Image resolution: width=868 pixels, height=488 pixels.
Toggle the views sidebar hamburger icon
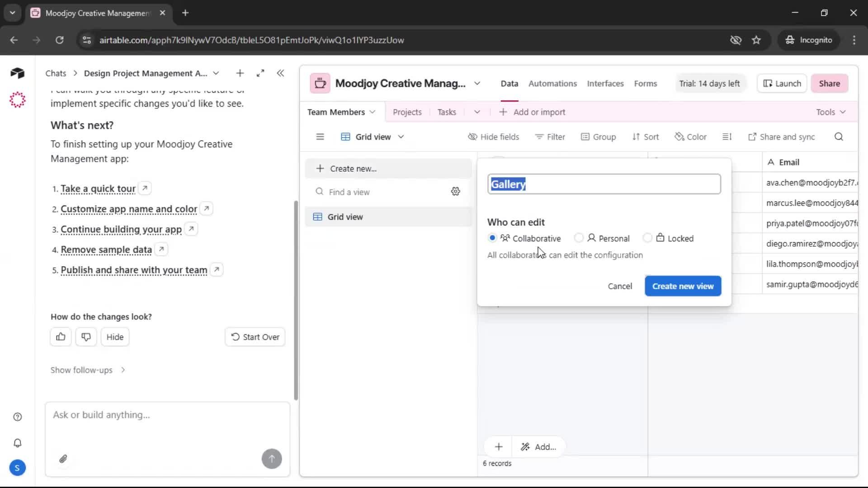320,136
